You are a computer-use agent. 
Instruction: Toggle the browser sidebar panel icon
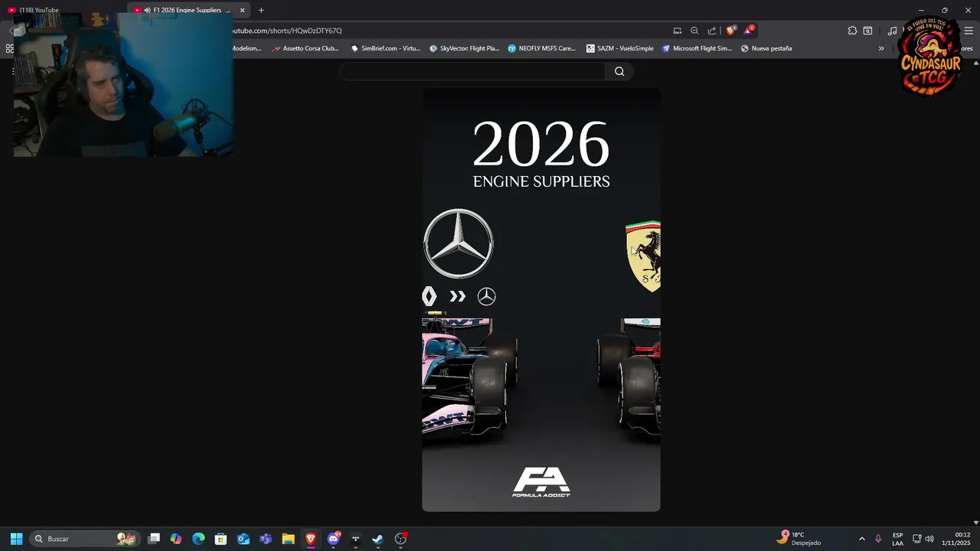pyautogui.click(x=867, y=31)
